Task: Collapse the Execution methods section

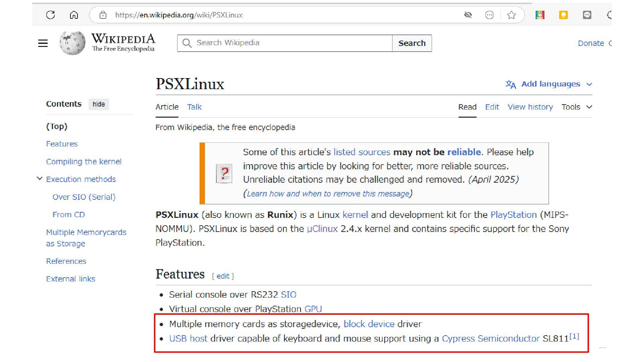Action: [40, 179]
